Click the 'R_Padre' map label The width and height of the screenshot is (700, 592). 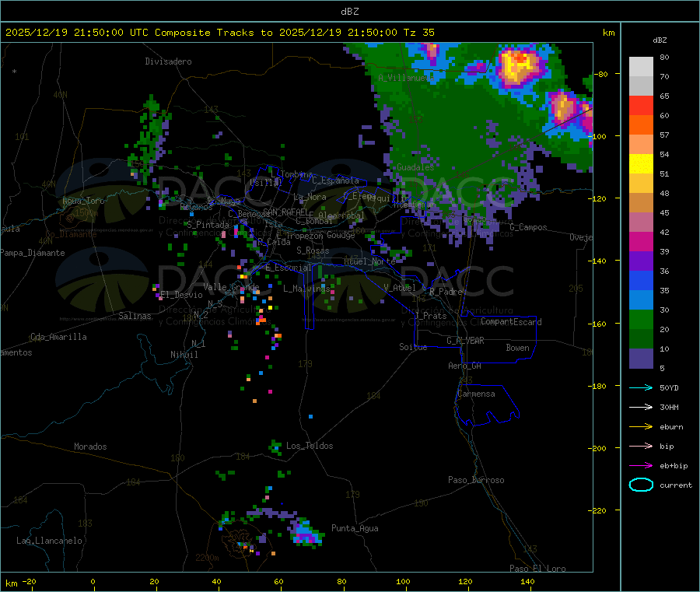click(446, 292)
